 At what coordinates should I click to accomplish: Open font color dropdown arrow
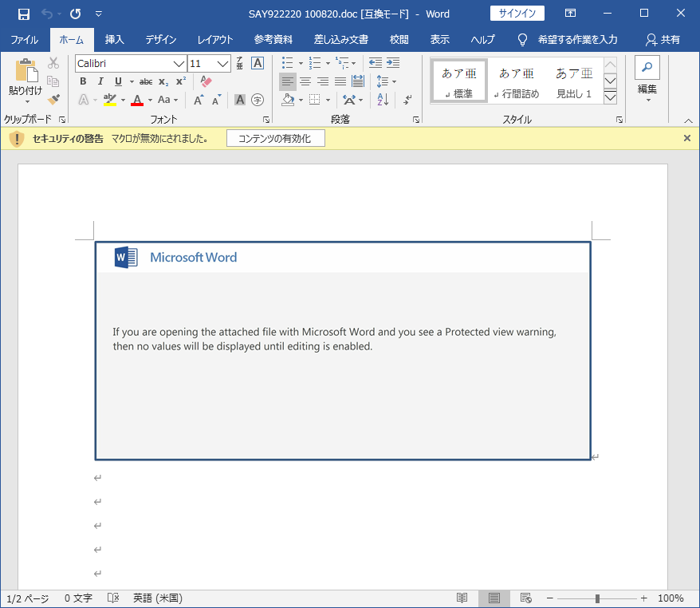(x=150, y=100)
